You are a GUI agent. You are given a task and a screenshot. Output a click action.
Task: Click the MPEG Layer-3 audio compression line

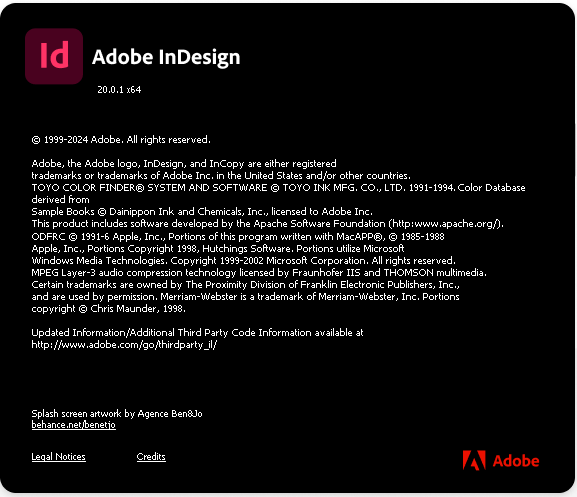[x=259, y=273]
